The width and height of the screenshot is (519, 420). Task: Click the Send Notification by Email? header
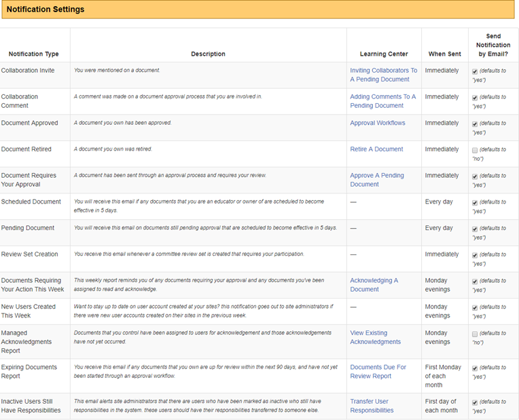(x=493, y=45)
